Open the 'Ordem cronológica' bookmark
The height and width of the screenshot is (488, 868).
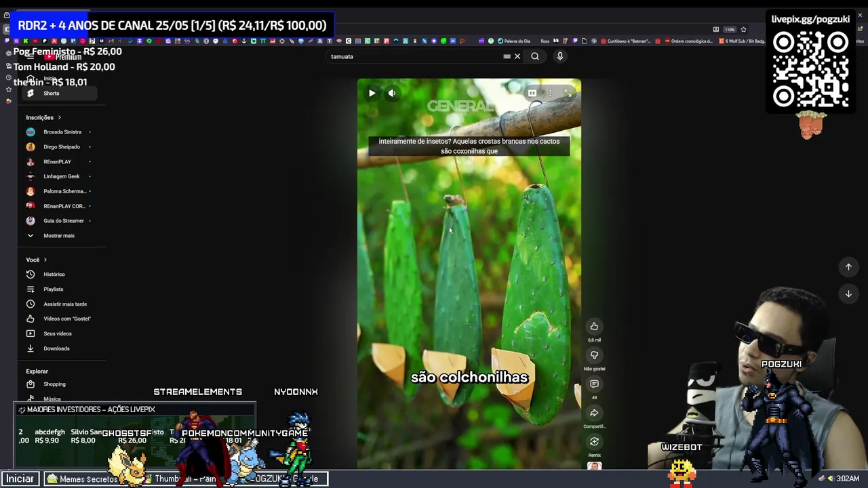point(688,41)
